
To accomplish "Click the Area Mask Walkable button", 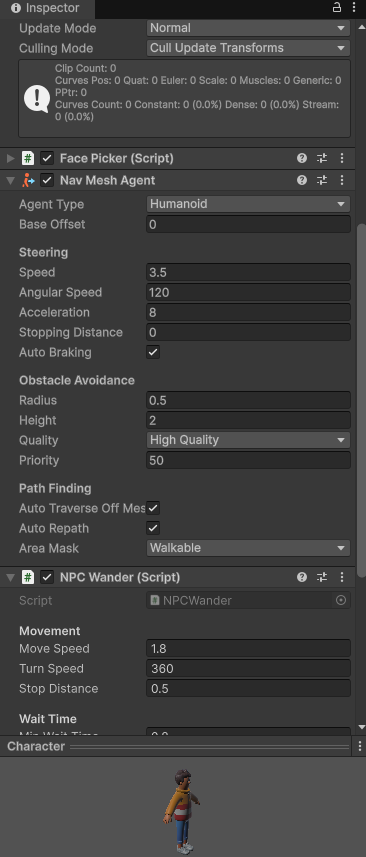I will (248, 548).
